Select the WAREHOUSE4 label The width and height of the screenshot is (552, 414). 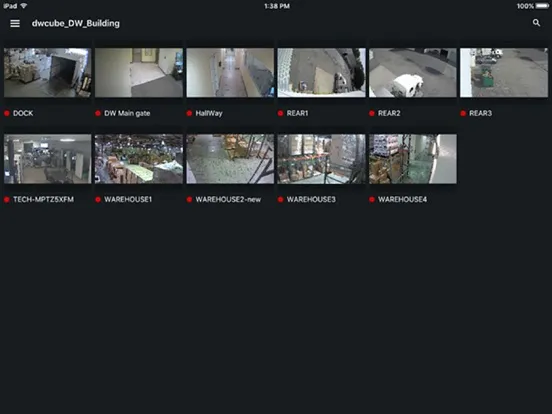402,200
